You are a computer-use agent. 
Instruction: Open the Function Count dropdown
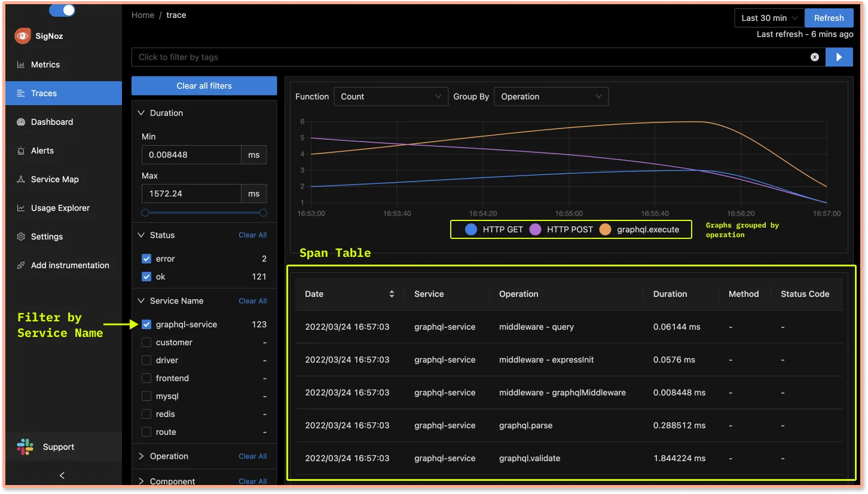391,96
